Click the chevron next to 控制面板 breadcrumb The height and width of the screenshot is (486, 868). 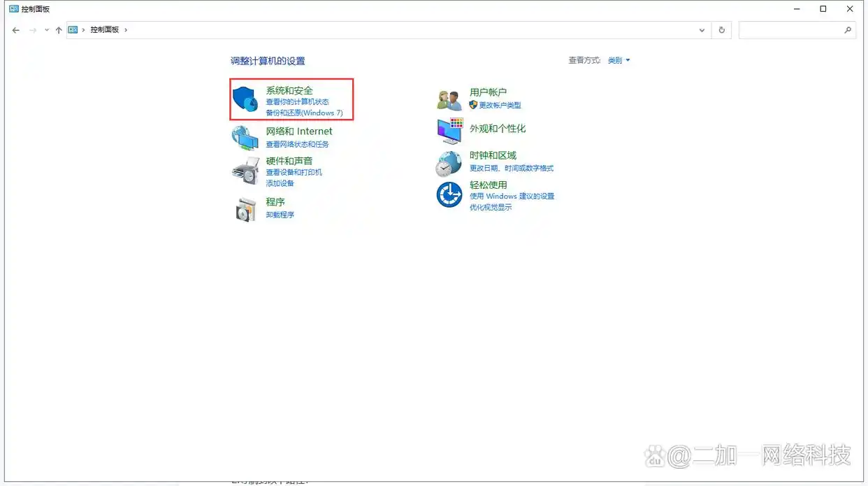tap(124, 29)
